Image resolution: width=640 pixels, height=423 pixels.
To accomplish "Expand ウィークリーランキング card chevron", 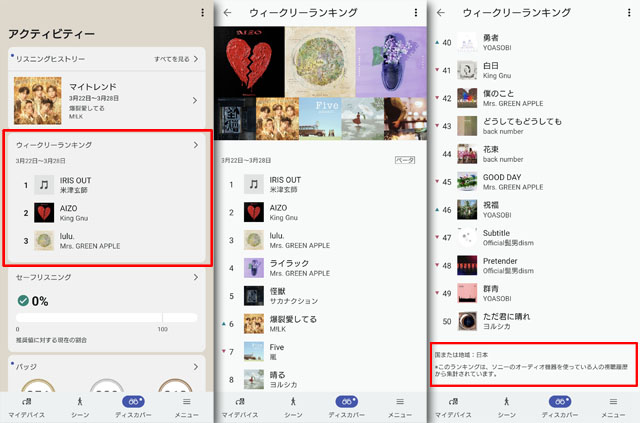I will pos(195,145).
